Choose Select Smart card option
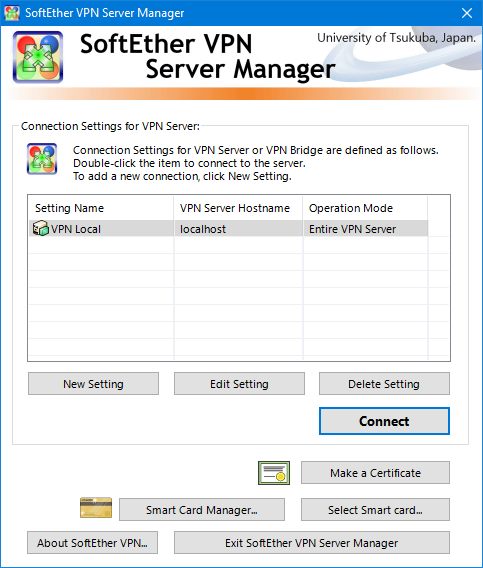483x568 pixels. pyautogui.click(x=375, y=510)
